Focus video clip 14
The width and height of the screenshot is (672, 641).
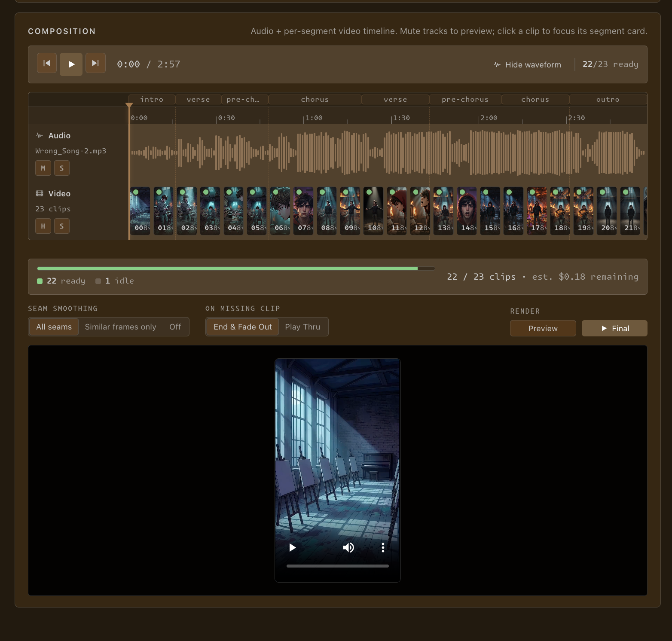click(x=467, y=211)
